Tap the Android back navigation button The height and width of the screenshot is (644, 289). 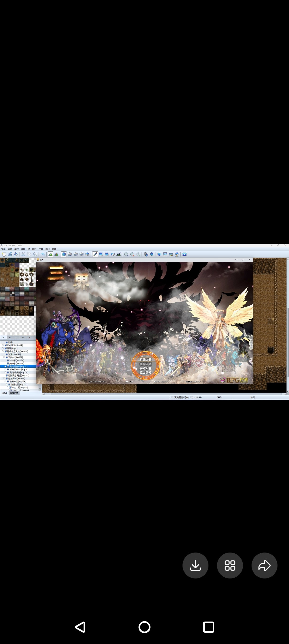pyautogui.click(x=80, y=627)
